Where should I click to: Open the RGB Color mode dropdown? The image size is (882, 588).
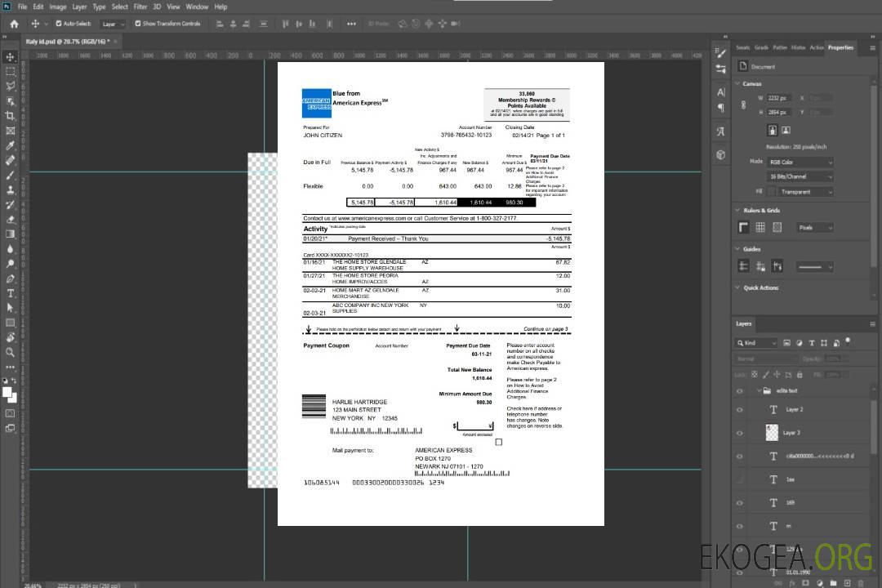pyautogui.click(x=800, y=162)
